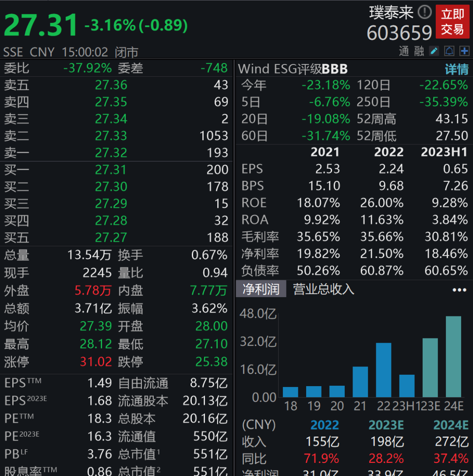Open the ESG rating 详情 link
Image resolution: width=473 pixels, height=476 pixels.
(456, 69)
